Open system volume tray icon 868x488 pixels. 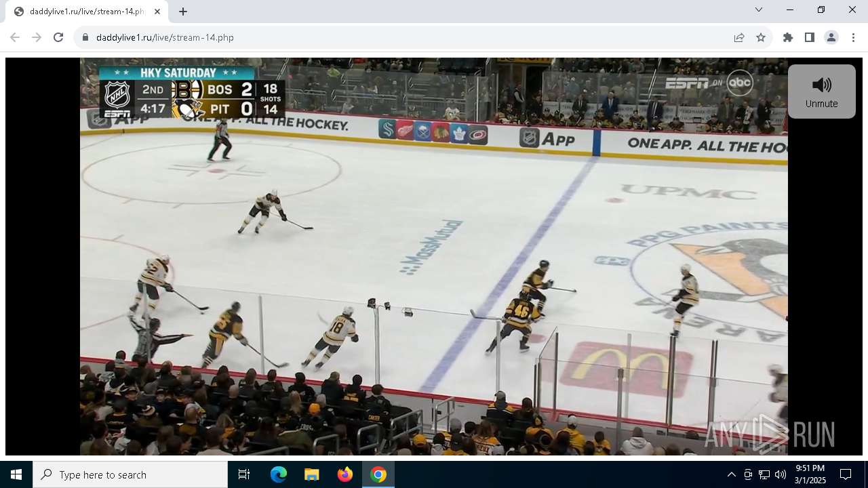(x=781, y=474)
